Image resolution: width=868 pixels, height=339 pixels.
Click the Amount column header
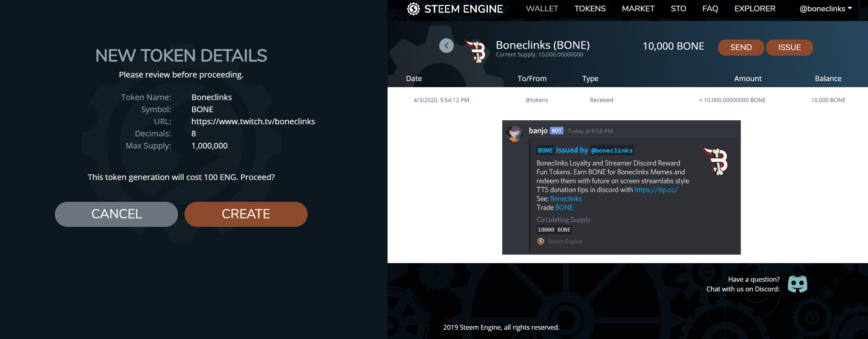748,79
